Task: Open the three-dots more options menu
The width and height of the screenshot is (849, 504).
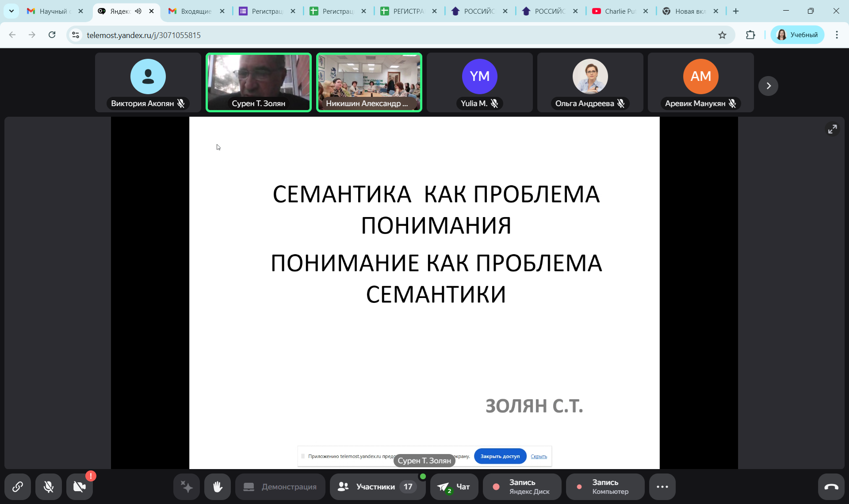Action: 662,487
